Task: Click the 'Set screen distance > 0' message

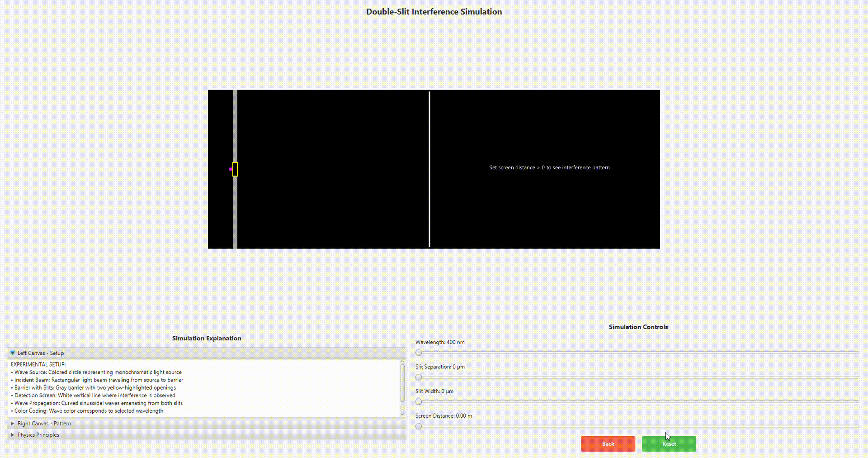Action: coord(549,167)
